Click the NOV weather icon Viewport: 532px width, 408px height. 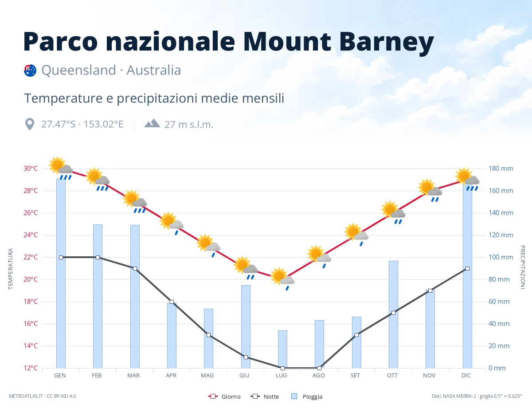[x=430, y=190]
